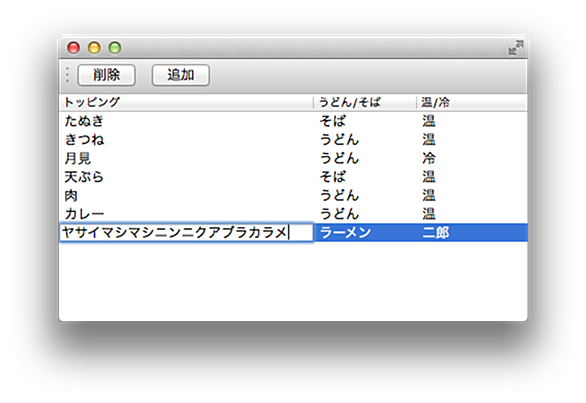
Task: Click the 追加 (add) button
Action: point(181,75)
